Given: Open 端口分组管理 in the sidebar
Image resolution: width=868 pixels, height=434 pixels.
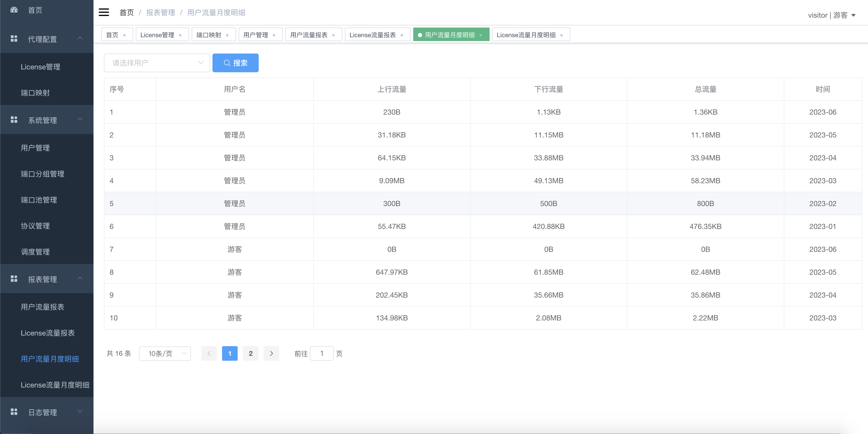Looking at the screenshot, I should click(47, 174).
